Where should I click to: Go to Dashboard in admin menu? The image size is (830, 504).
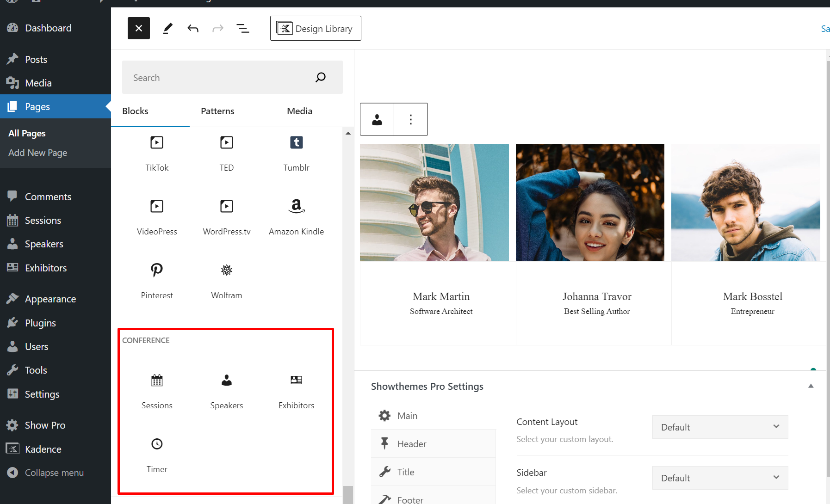56,28
